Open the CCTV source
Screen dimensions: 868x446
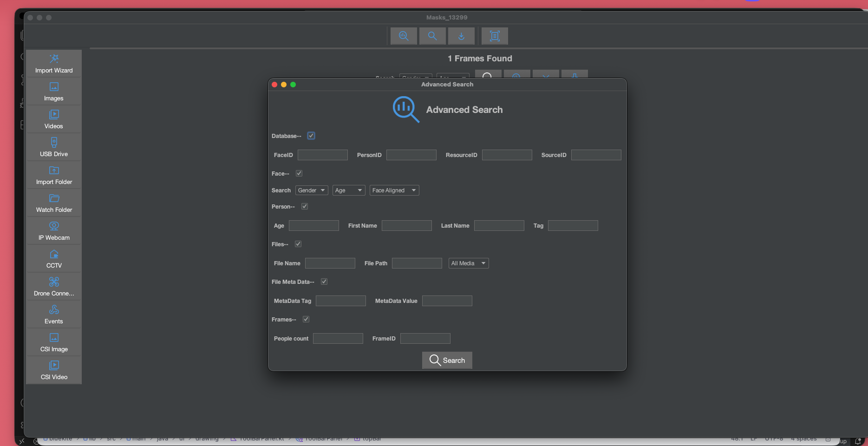[x=54, y=259]
